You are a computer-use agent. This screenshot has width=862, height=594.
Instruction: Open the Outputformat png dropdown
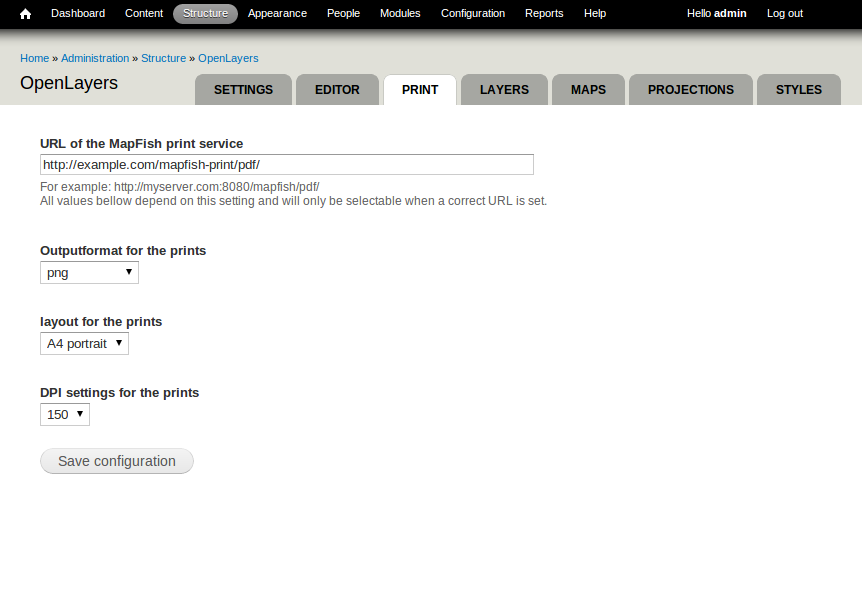pos(90,273)
